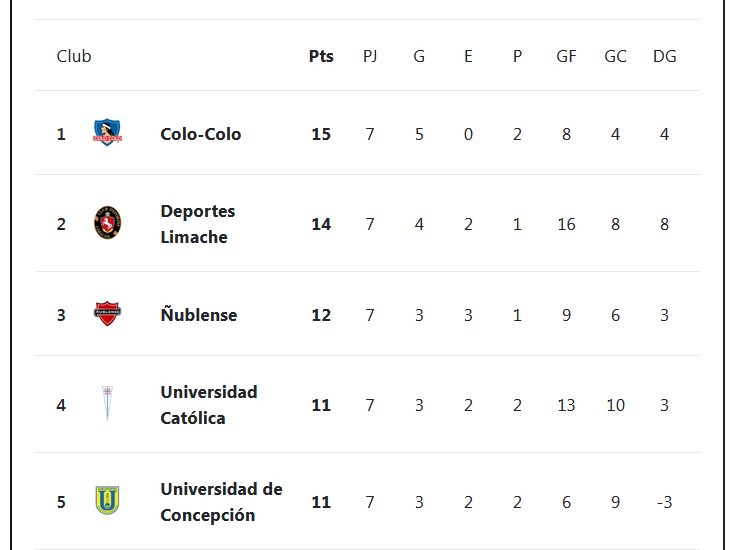Screen dimensions: 732x550
Task: Click the Pts column header
Action: (x=321, y=56)
